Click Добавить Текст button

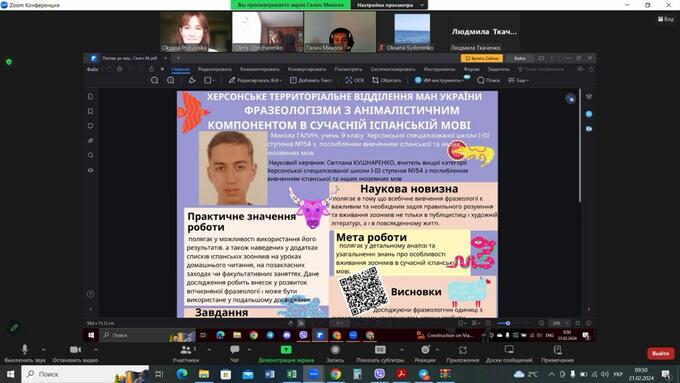click(311, 80)
